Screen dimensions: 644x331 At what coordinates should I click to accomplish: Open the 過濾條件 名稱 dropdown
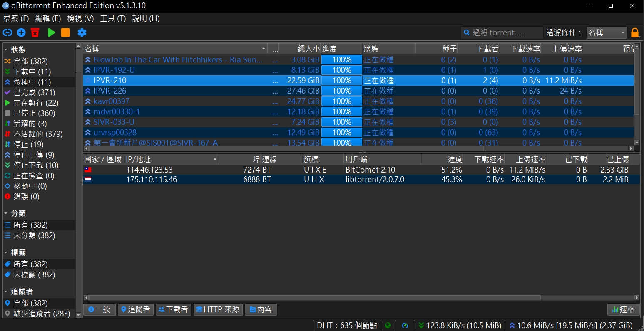tap(607, 32)
